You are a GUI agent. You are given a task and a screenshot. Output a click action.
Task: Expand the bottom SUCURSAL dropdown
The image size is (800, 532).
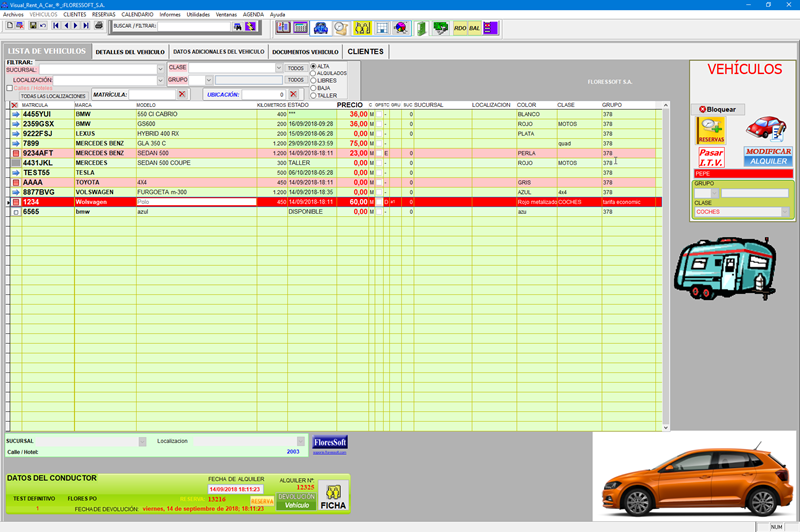point(142,441)
